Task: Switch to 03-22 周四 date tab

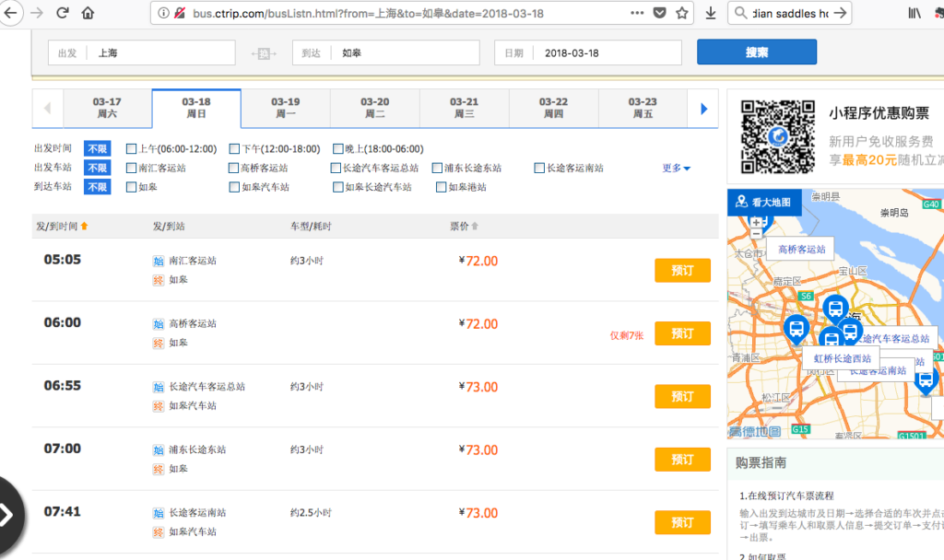Action: click(553, 109)
